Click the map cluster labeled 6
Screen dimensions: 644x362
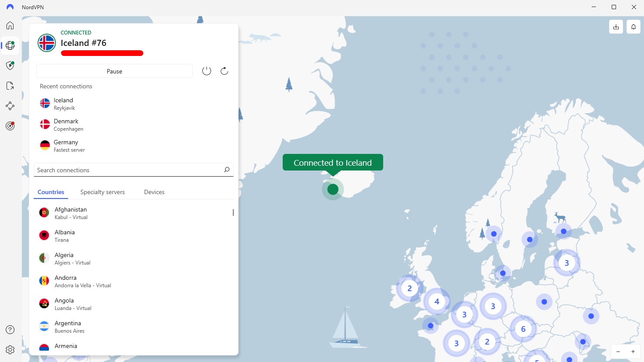click(523, 329)
